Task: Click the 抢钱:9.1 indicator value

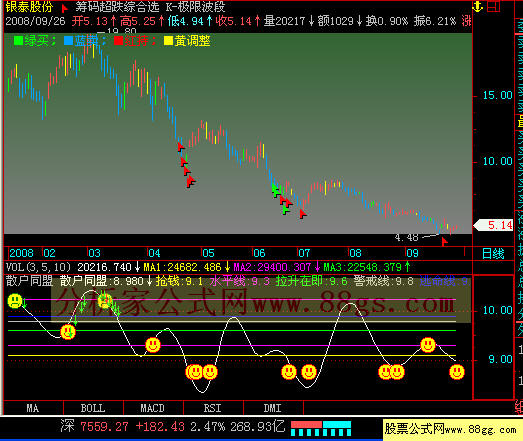Action: 179,281
